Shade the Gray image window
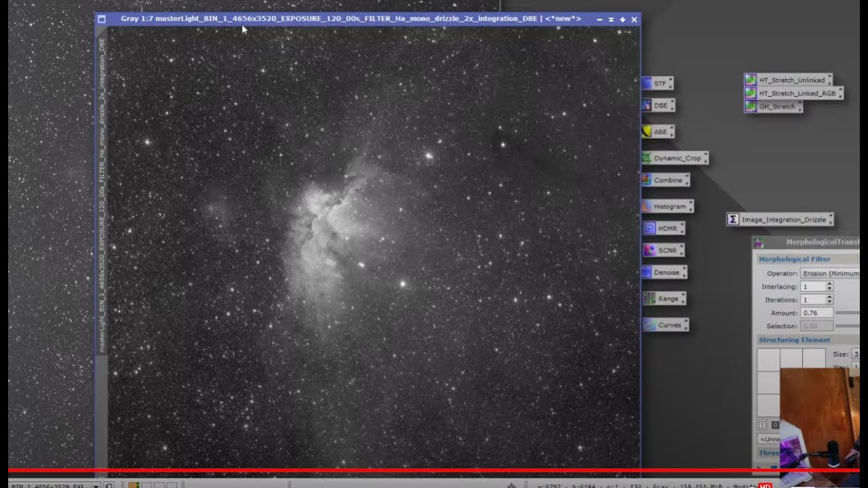868x488 pixels. (x=611, y=20)
